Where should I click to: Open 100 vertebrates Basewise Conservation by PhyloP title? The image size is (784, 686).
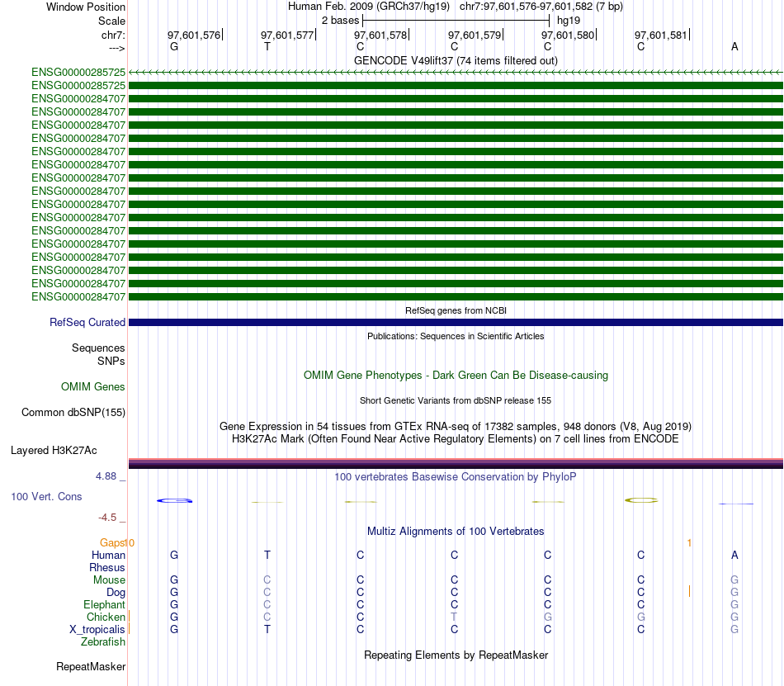tap(456, 477)
